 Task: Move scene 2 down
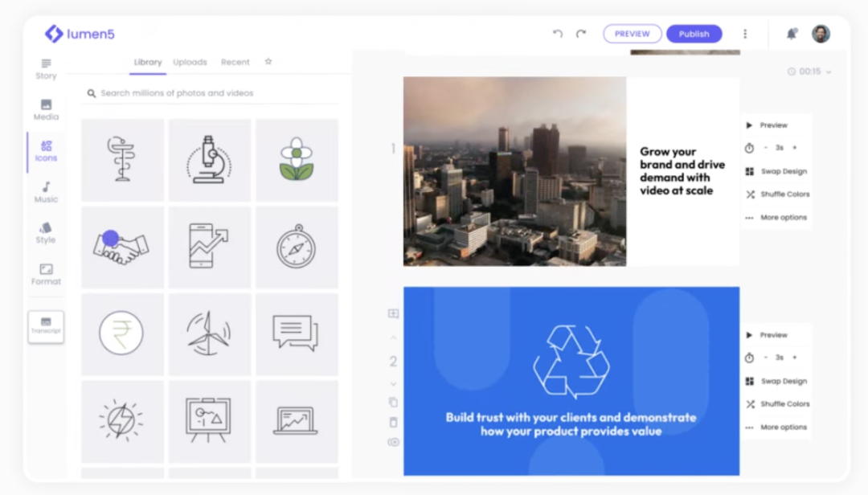tap(393, 384)
